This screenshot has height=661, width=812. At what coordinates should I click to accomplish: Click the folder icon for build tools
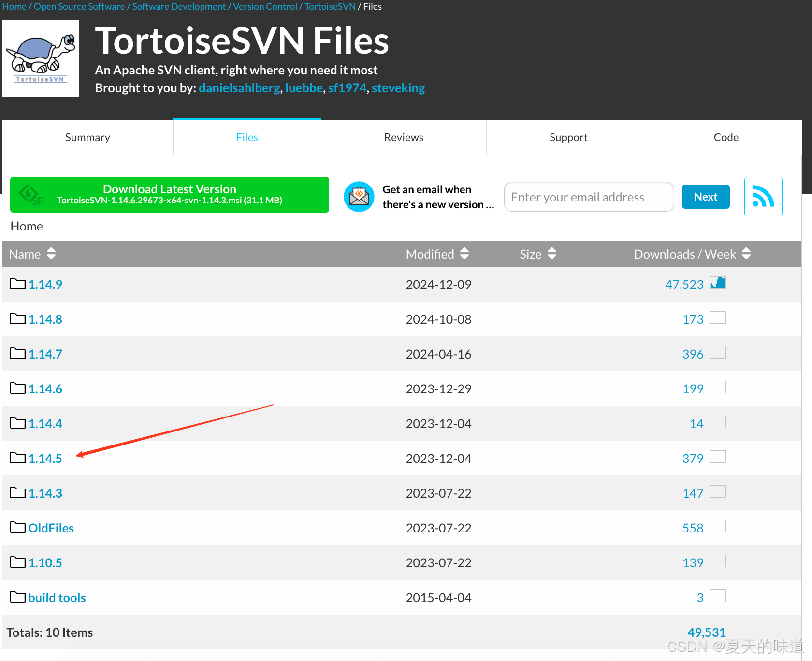coord(18,597)
